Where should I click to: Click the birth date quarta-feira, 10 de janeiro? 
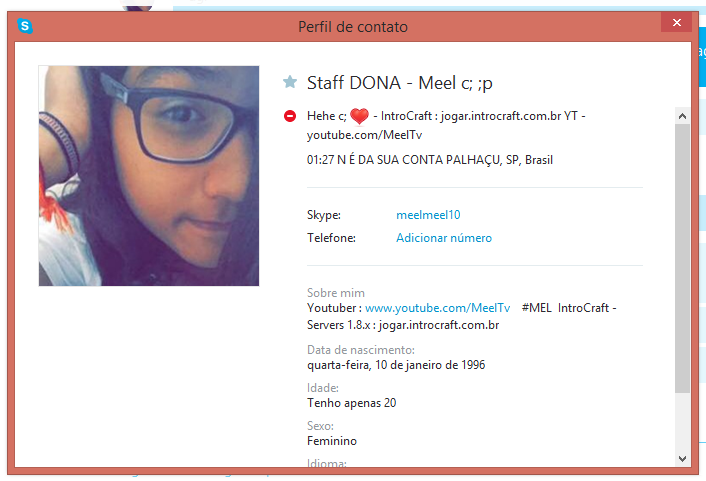pos(396,365)
